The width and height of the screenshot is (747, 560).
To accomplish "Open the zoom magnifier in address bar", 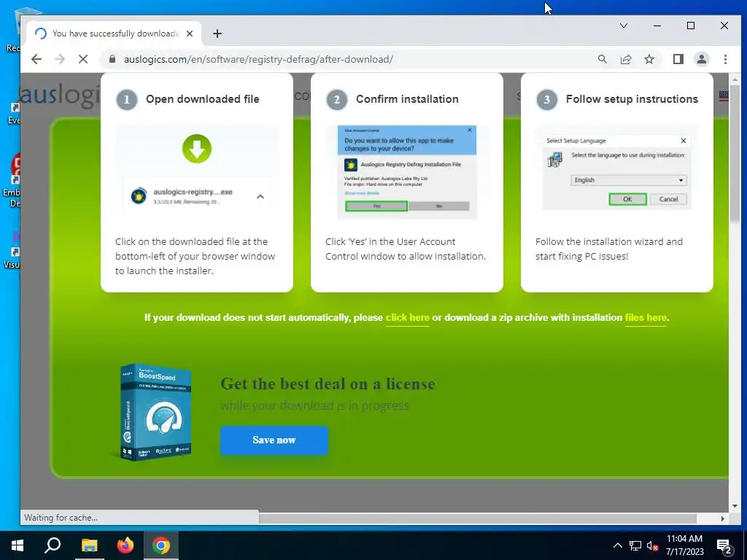I will tap(602, 59).
